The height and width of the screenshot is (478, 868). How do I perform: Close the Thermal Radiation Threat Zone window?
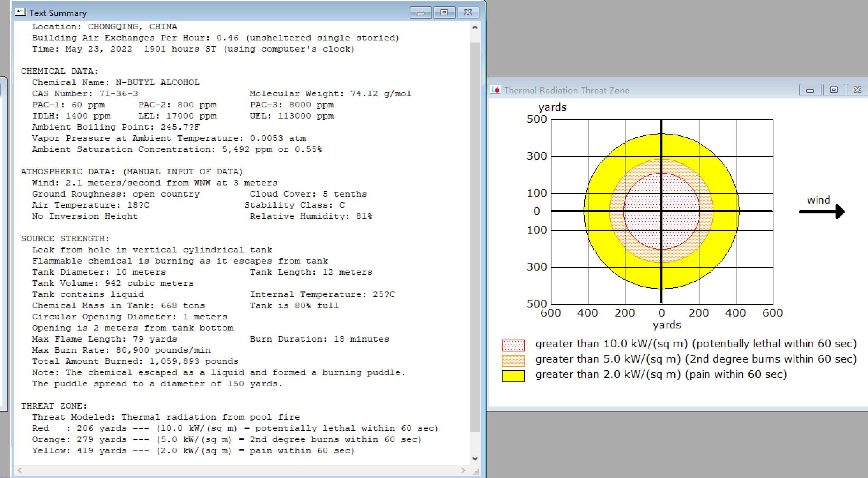click(857, 90)
